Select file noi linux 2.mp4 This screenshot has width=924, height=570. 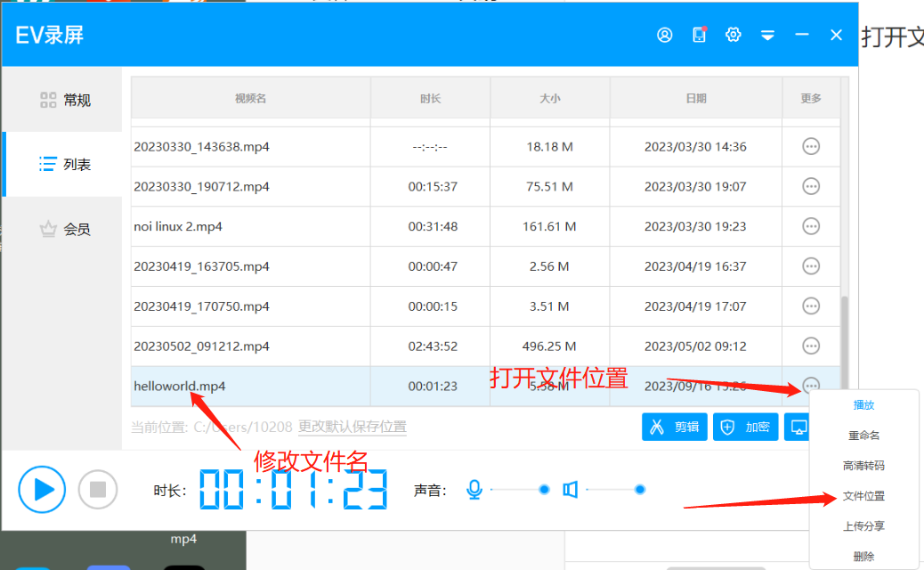point(178,226)
